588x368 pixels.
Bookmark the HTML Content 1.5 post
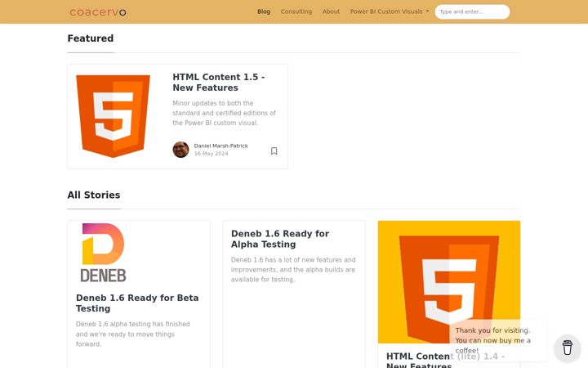point(274,151)
